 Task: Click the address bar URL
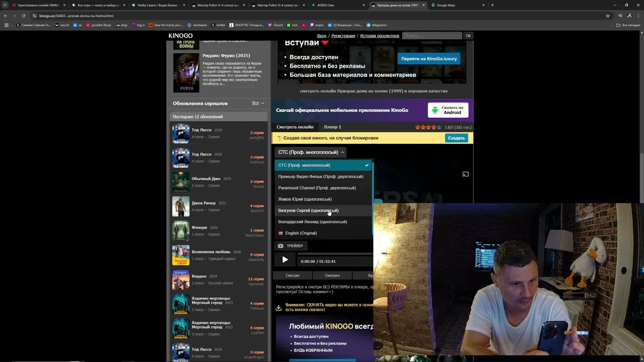point(76,16)
